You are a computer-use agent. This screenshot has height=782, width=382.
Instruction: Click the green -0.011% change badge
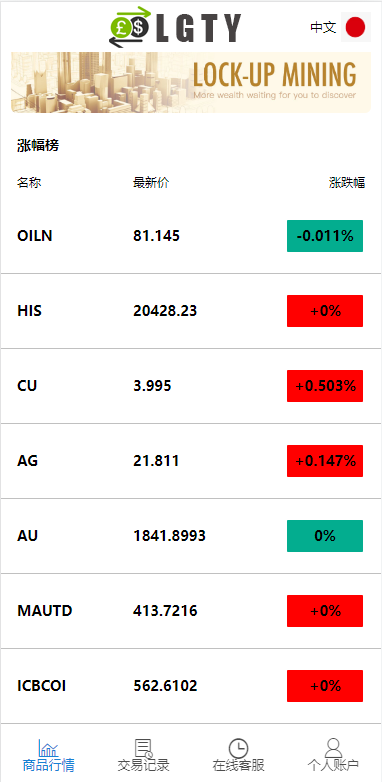[325, 236]
